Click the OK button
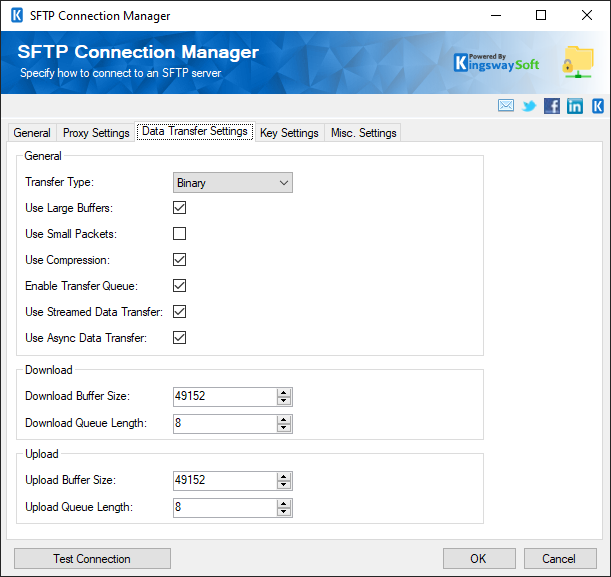The width and height of the screenshot is (611, 577). tap(478, 559)
